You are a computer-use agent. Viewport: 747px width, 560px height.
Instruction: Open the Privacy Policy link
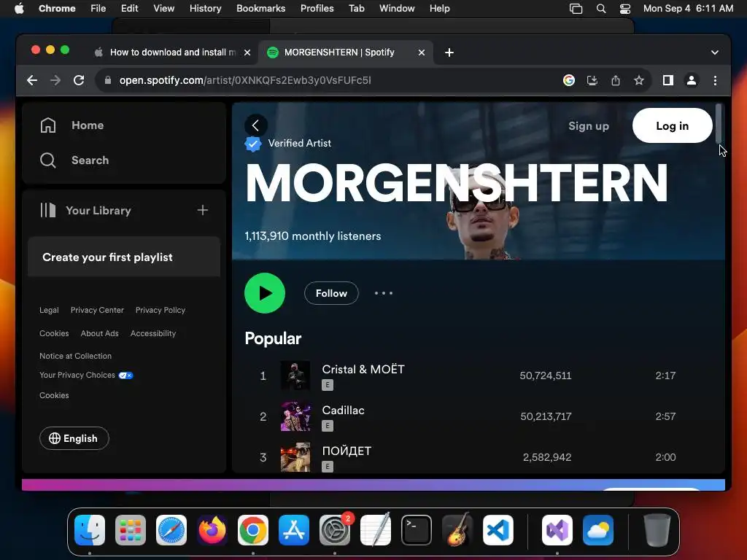click(160, 310)
